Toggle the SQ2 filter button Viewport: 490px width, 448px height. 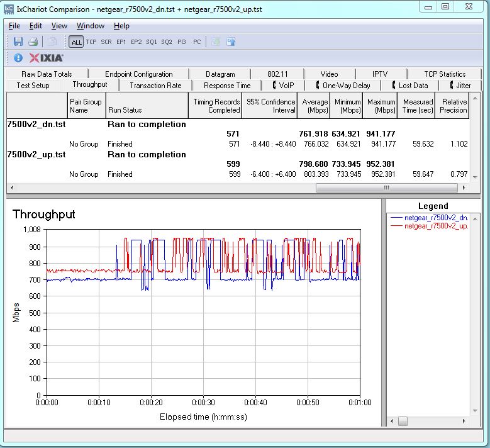(x=167, y=42)
